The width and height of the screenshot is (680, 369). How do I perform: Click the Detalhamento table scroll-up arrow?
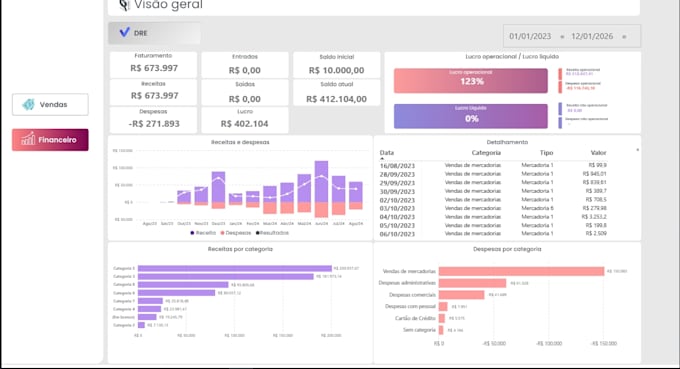638,150
